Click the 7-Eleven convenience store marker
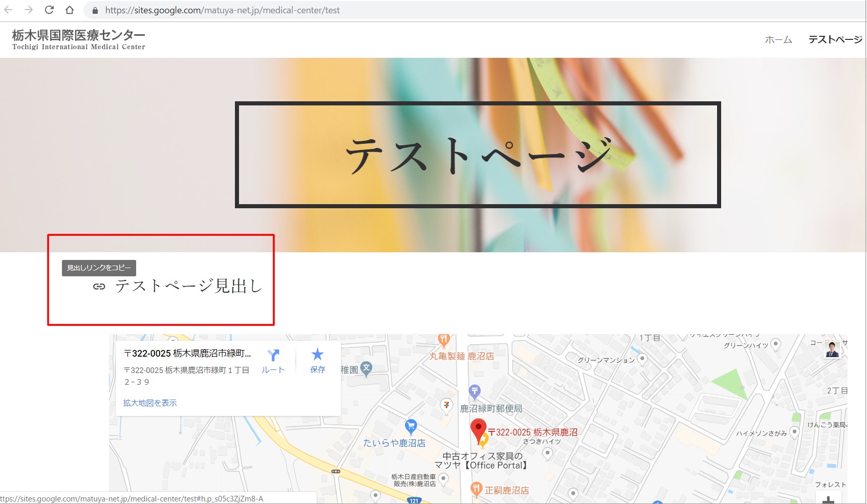Viewport: 867px width, 504px height. tap(446, 405)
